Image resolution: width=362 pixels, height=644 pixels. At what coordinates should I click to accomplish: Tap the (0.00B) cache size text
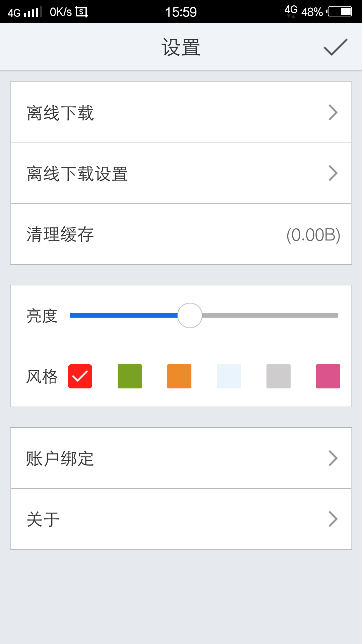313,235
